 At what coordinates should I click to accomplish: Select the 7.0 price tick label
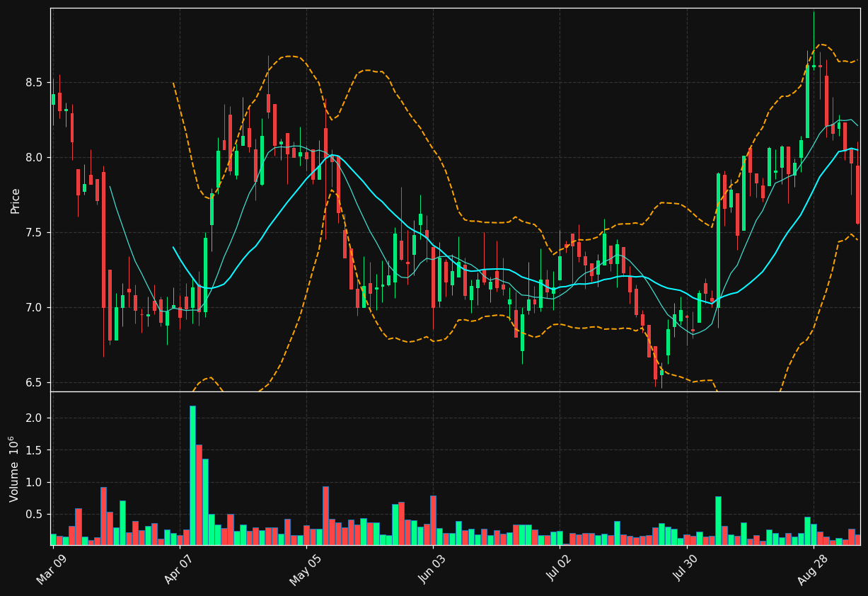click(x=35, y=307)
